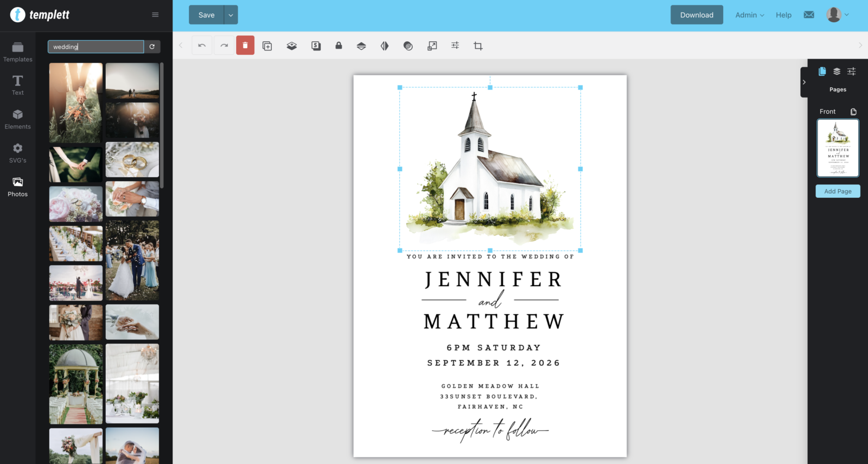Toggle the hamburger sidebar menu

click(155, 15)
